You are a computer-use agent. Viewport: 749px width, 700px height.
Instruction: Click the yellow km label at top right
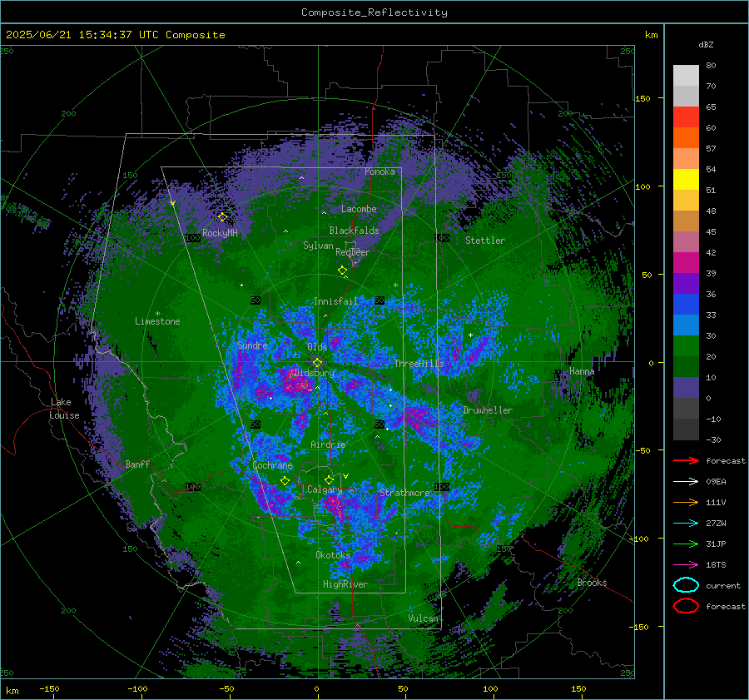[651, 35]
